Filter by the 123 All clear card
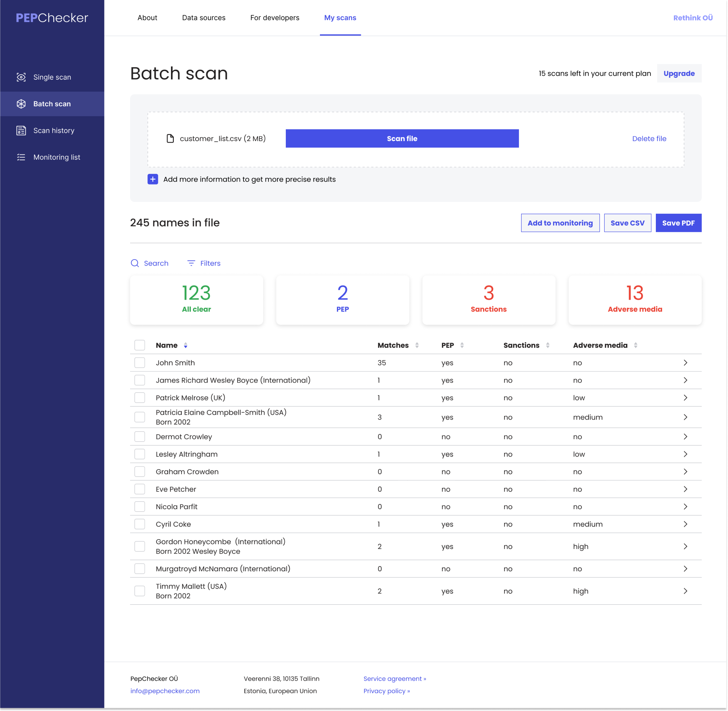The width and height of the screenshot is (728, 711). click(196, 300)
